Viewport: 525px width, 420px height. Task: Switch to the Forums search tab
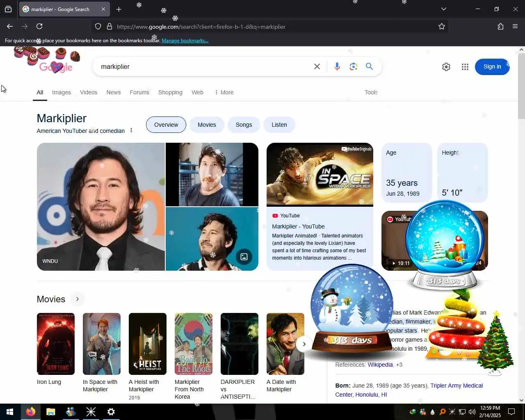pos(139,92)
